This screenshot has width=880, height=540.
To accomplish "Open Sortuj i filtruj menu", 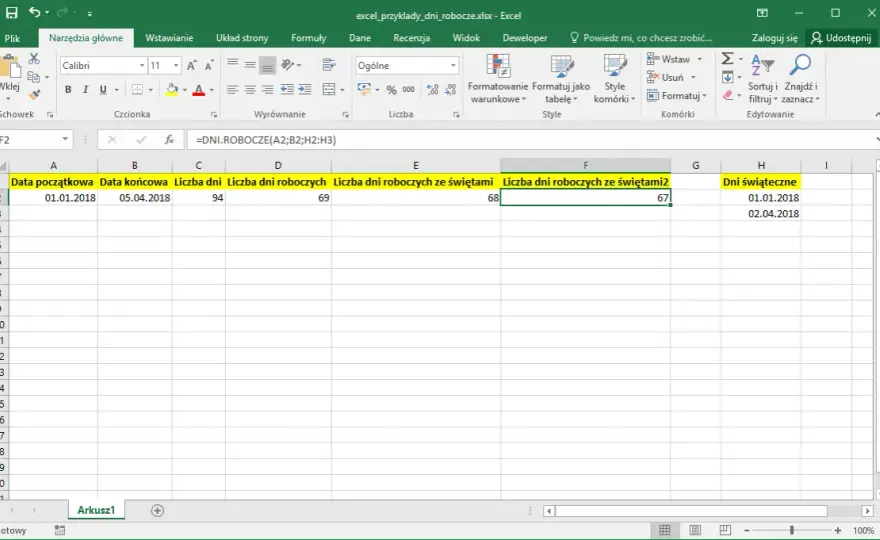I will click(763, 79).
